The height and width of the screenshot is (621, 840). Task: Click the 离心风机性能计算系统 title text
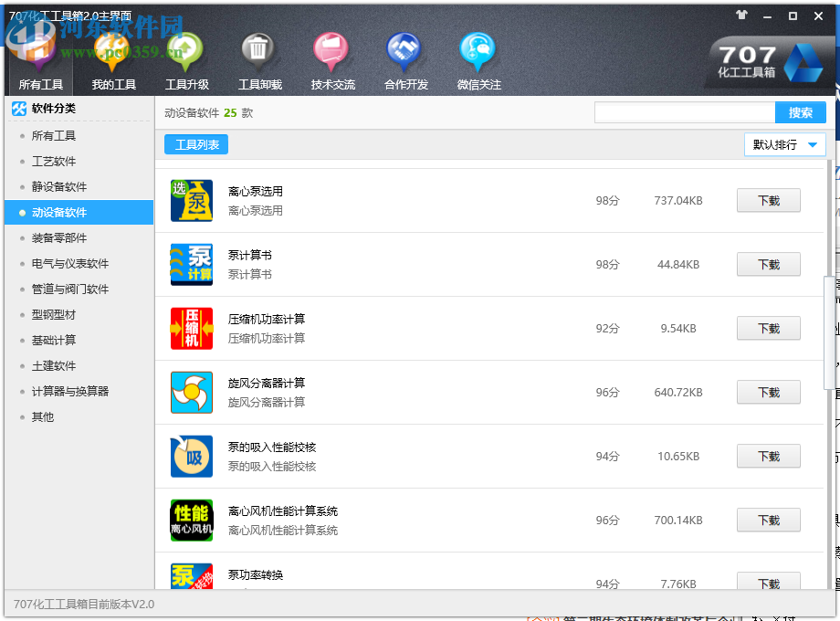click(283, 511)
